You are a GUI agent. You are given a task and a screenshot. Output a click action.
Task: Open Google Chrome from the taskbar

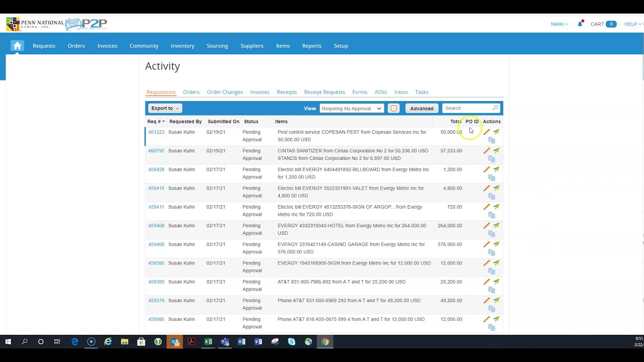(x=325, y=342)
